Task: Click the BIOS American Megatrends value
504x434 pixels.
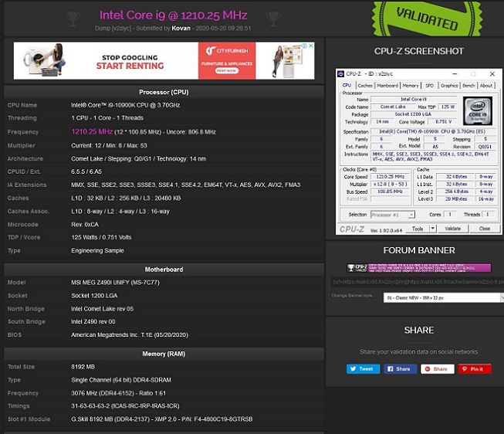Action: pos(130,335)
